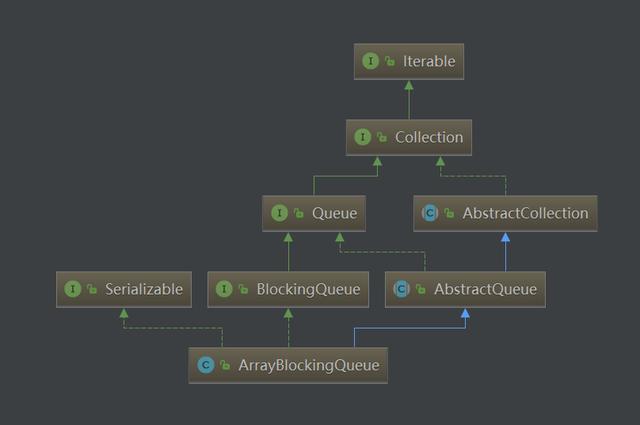Click the lock icon on Iterable node
640x425 pixels.
coord(390,63)
